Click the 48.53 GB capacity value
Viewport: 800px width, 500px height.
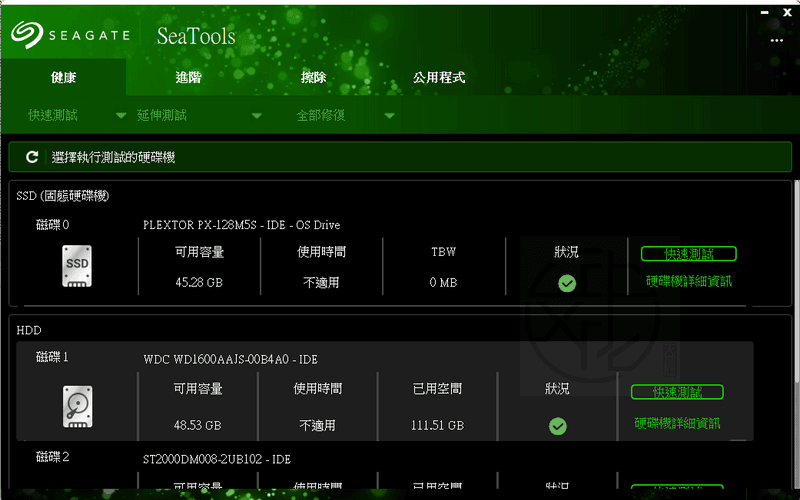197,425
